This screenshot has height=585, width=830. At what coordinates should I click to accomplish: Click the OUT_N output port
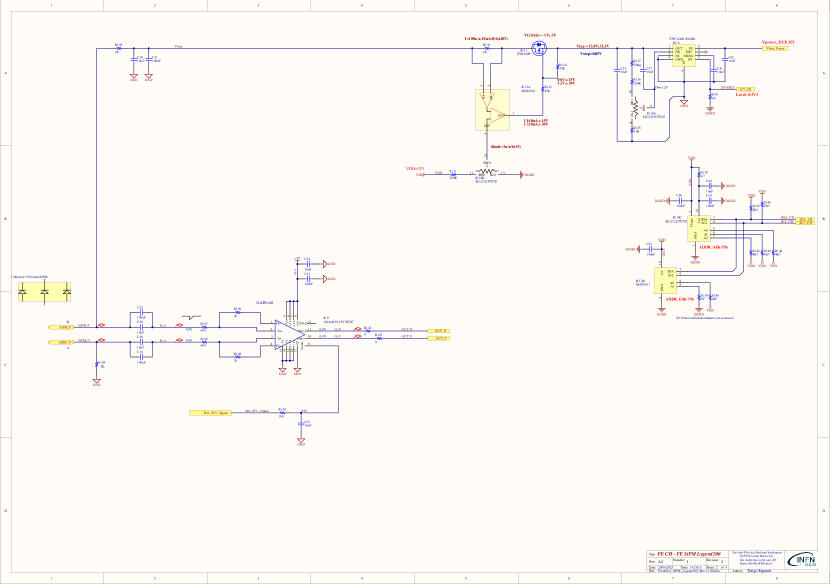click(438, 331)
